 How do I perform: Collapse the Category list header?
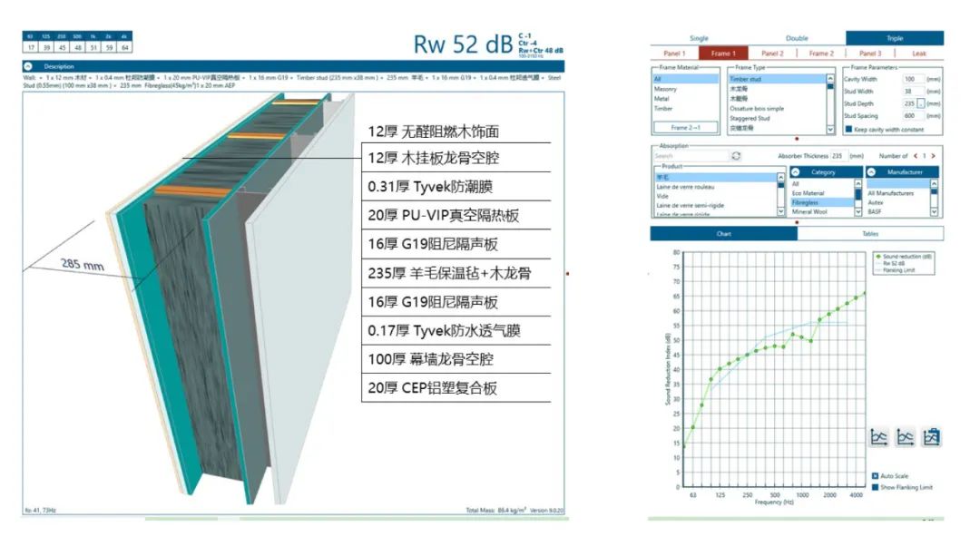[795, 171]
